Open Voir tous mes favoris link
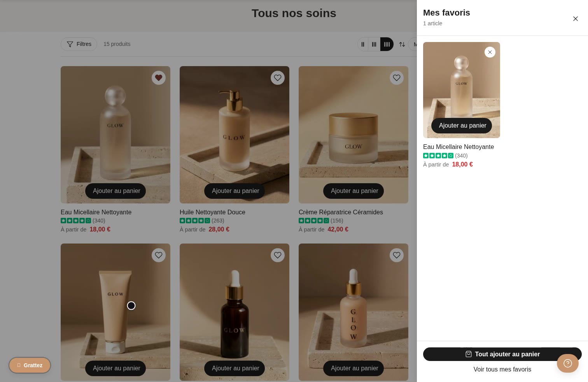Screen dimensions: 588x382 pos(502,370)
